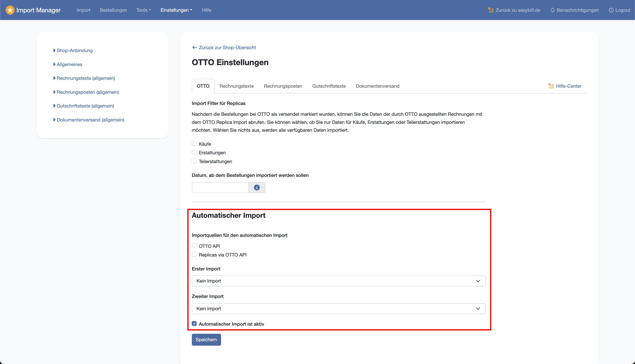Uncheck Automatischer Import ist aktiv
635x364 pixels.
[194, 323]
